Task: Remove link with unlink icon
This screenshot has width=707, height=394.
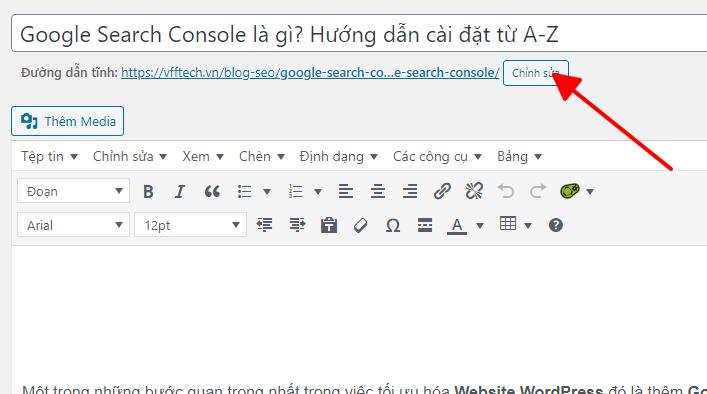Action: pos(474,192)
